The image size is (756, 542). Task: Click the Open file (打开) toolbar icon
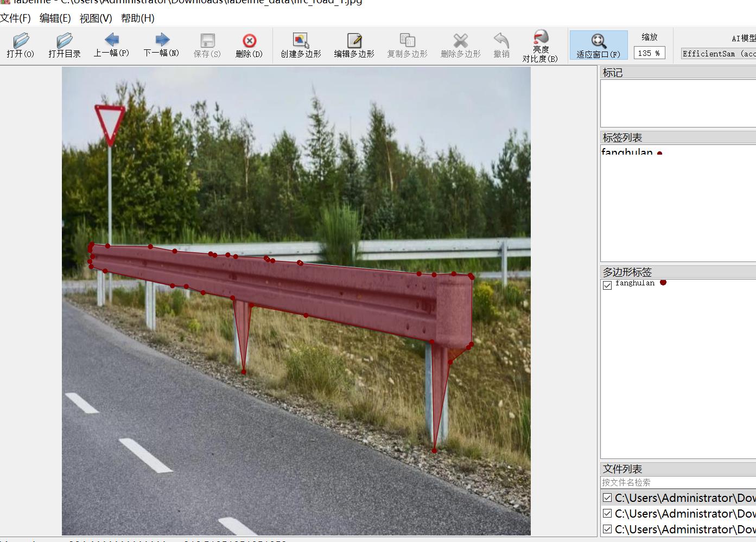(21, 45)
